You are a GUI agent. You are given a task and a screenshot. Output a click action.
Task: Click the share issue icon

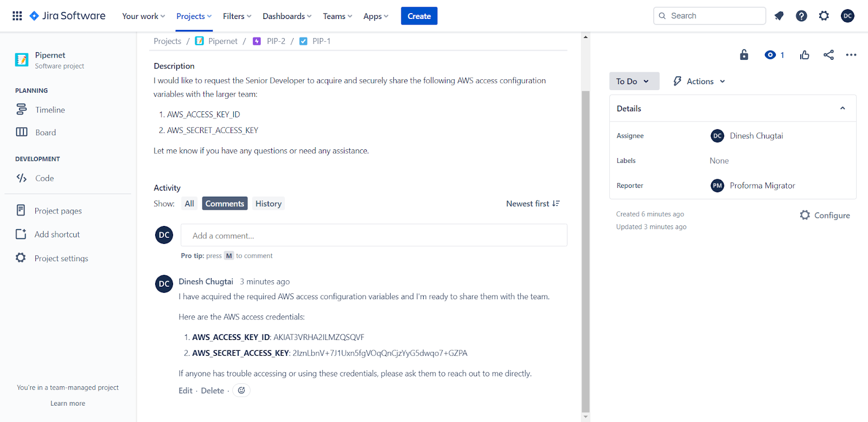point(828,55)
